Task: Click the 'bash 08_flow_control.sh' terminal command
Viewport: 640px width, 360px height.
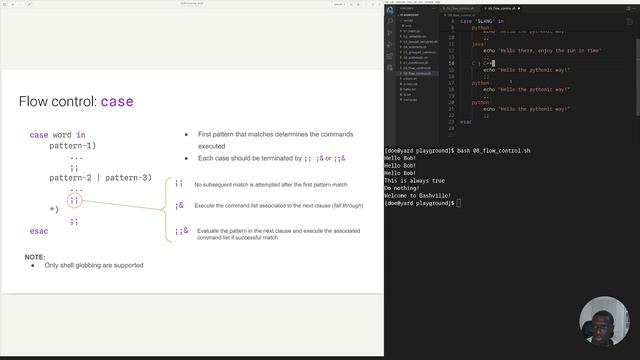Action: tap(493, 151)
